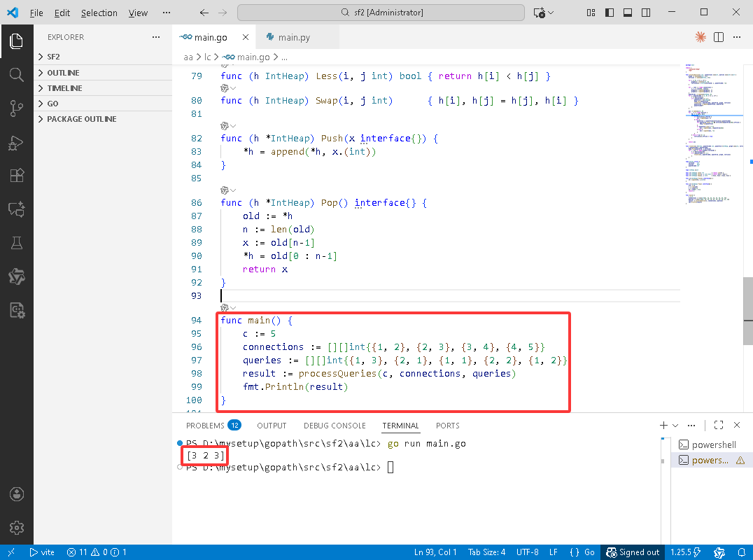The image size is (753, 560).
Task: Expand the PACKAGE OUTLINE section
Action: point(103,118)
